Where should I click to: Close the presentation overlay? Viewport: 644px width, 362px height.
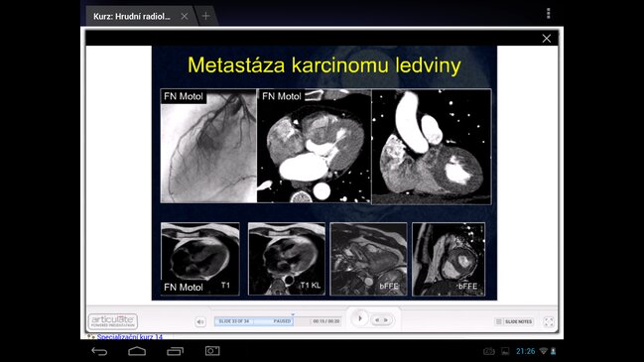[x=546, y=38]
